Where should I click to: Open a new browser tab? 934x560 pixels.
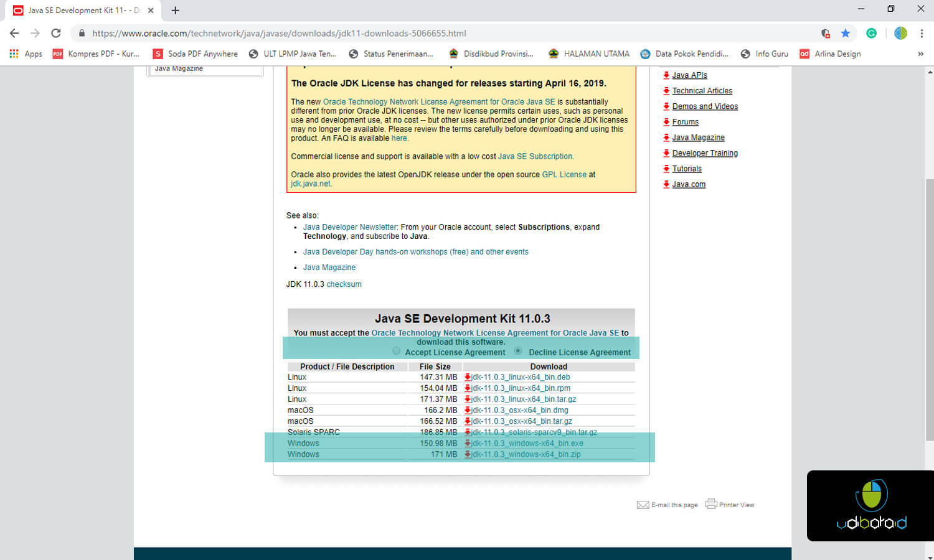[176, 10]
